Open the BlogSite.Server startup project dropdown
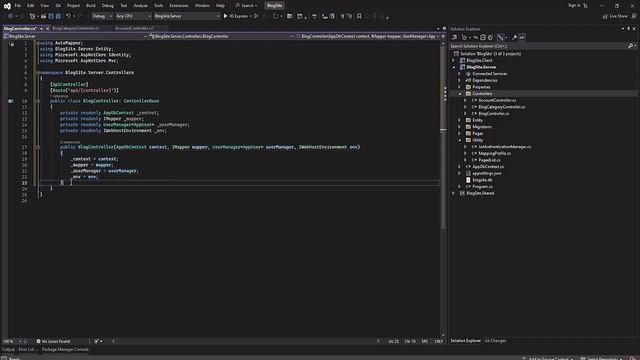Viewport: 640px width, 360px height. (187, 16)
